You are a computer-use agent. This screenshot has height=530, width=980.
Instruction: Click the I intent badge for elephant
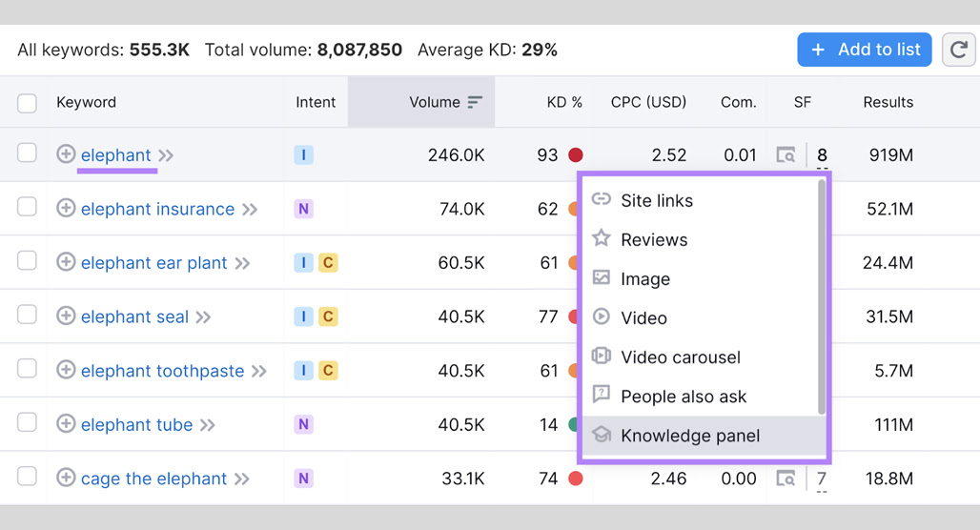click(x=304, y=154)
